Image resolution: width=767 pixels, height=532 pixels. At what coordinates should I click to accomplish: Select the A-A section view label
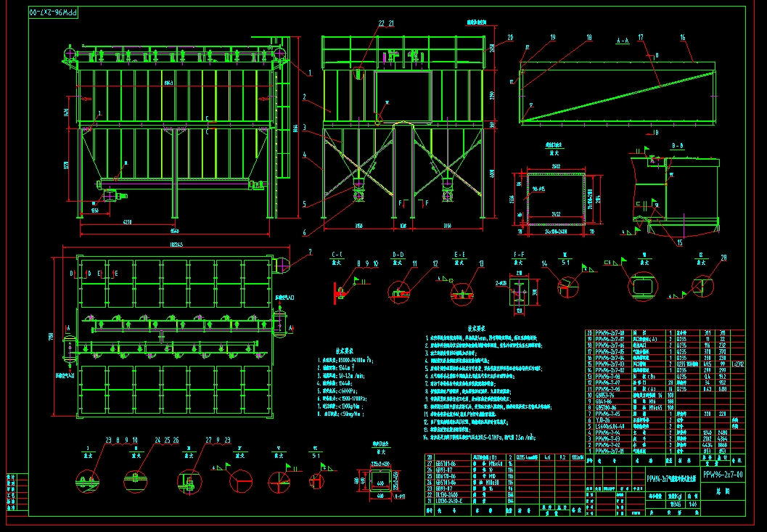[x=623, y=41]
